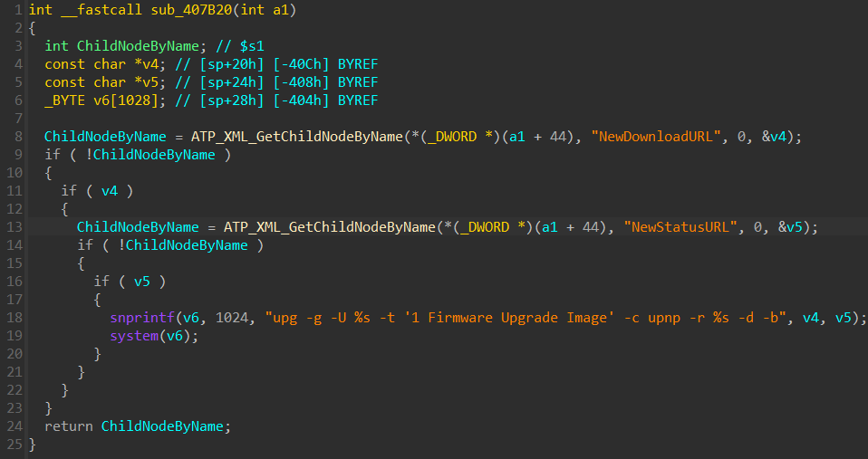This screenshot has width=868, height=459.
Task: Select v4 in the if ( v4 ) check
Action: click(x=110, y=191)
